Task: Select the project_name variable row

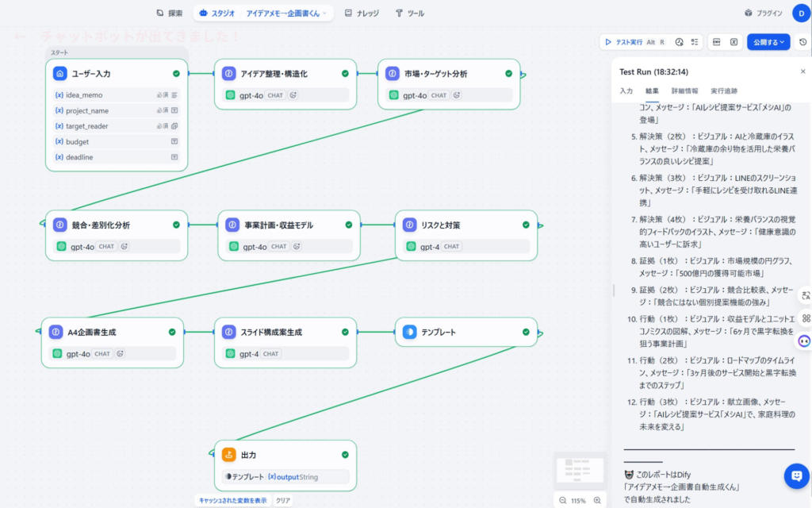Action: coord(117,110)
